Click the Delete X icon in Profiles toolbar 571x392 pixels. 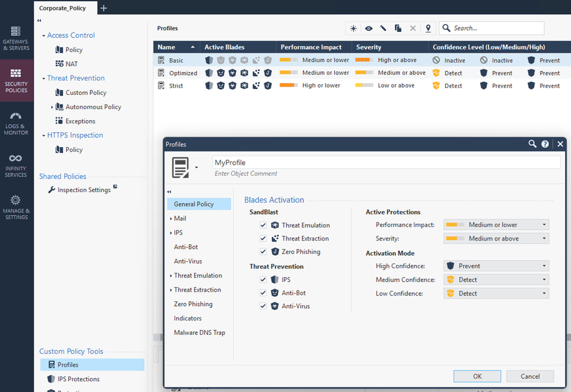[x=413, y=28]
